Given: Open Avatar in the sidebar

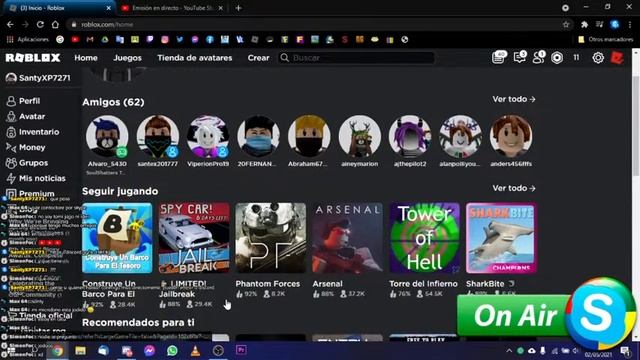Looking at the screenshot, I should click(26, 116).
